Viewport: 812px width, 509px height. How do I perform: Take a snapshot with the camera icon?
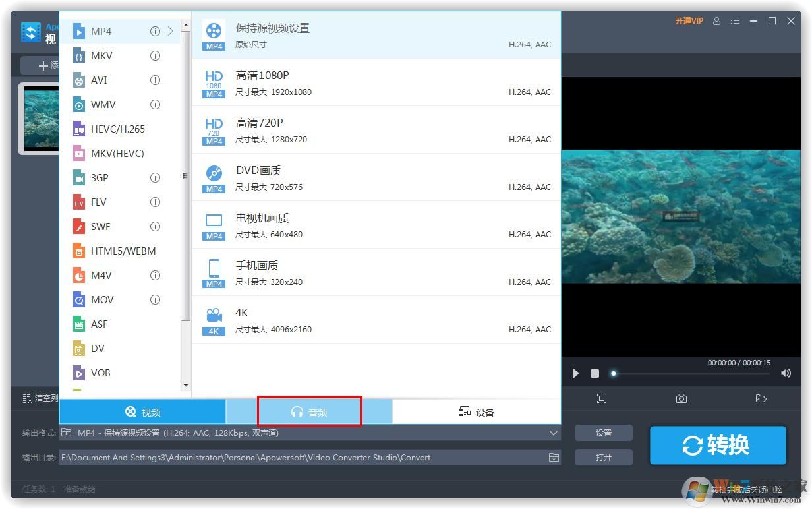point(681,398)
